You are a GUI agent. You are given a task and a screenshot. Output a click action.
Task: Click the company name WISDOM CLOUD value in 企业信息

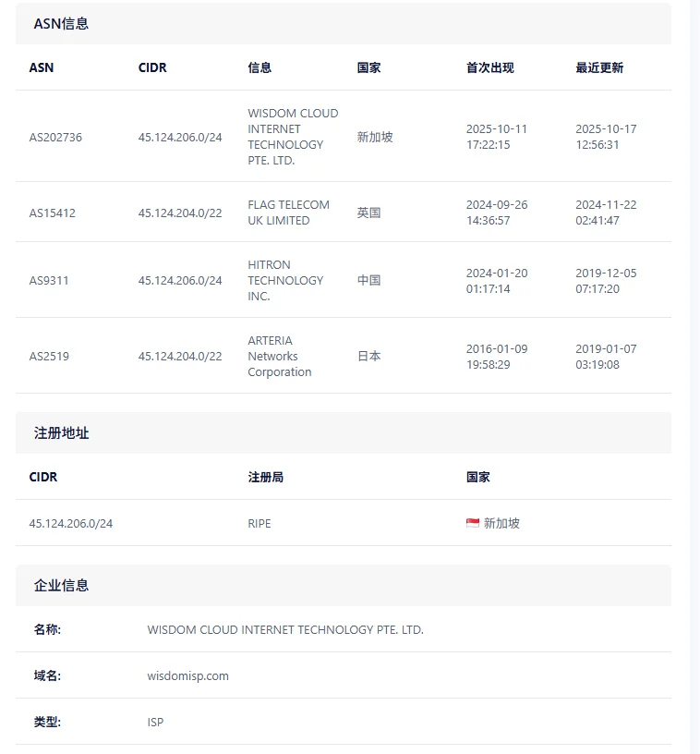pyautogui.click(x=285, y=629)
